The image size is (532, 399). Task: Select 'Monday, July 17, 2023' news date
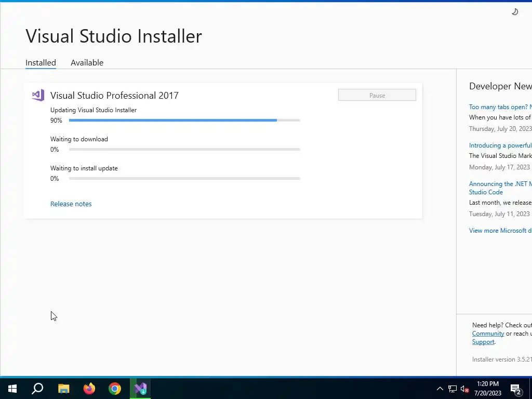click(499, 167)
